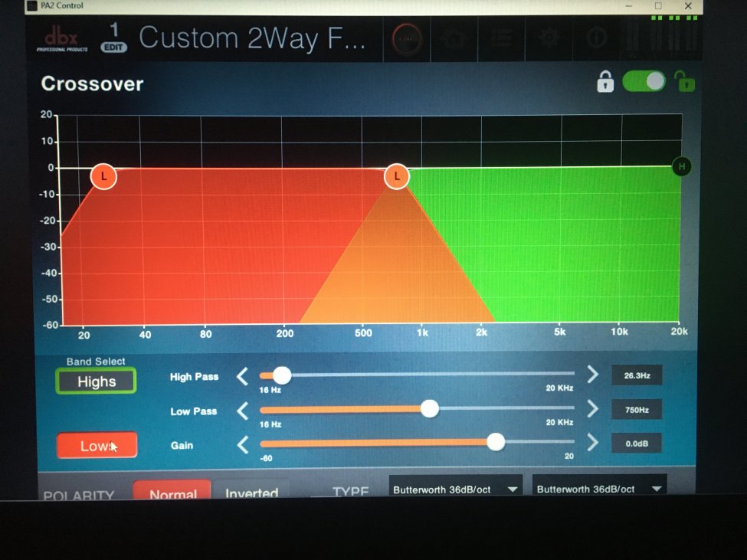The height and width of the screenshot is (560, 747).
Task: Click the Band Select label
Action: [96, 361]
